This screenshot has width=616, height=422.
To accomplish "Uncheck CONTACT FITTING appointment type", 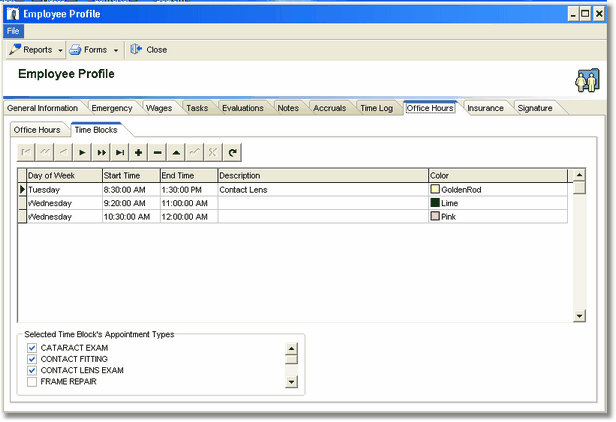I will click(32, 359).
